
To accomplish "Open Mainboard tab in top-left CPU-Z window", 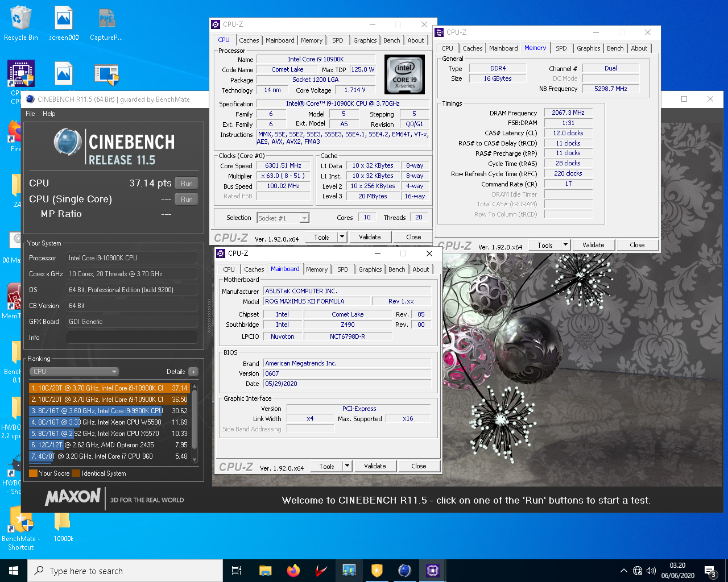I will pyautogui.click(x=280, y=40).
